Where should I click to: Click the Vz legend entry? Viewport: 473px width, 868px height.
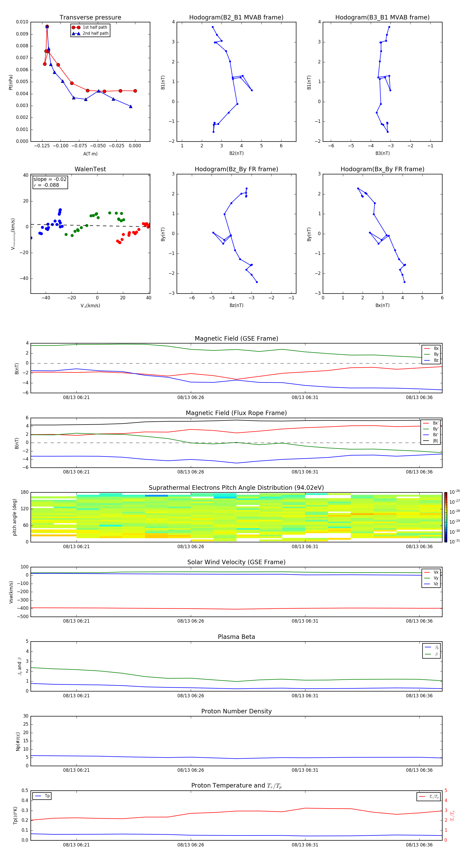[431, 584]
